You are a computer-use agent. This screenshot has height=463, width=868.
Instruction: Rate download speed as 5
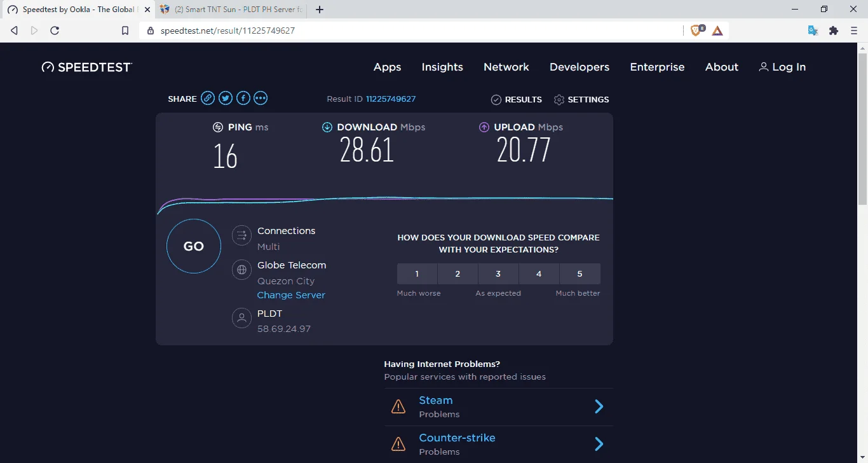[x=580, y=273]
